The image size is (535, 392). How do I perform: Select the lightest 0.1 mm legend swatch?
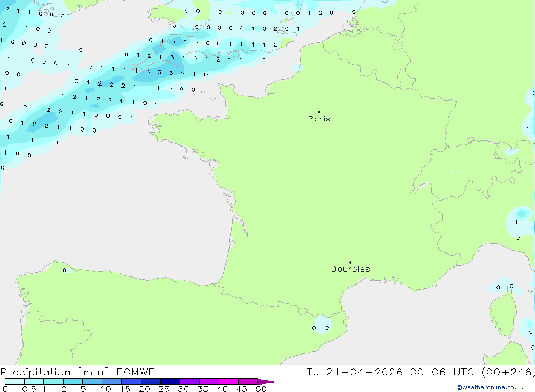[14, 381]
